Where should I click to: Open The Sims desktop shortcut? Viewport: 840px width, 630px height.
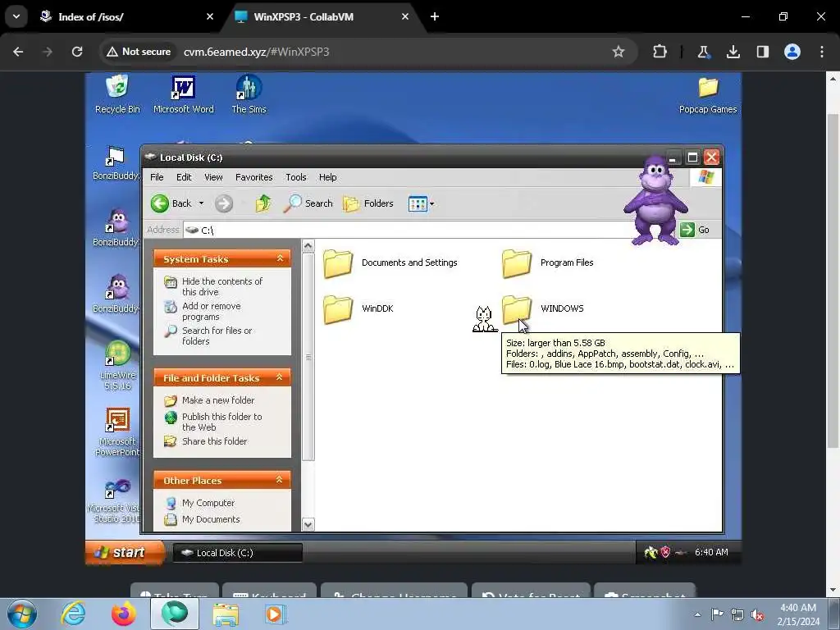point(249,94)
